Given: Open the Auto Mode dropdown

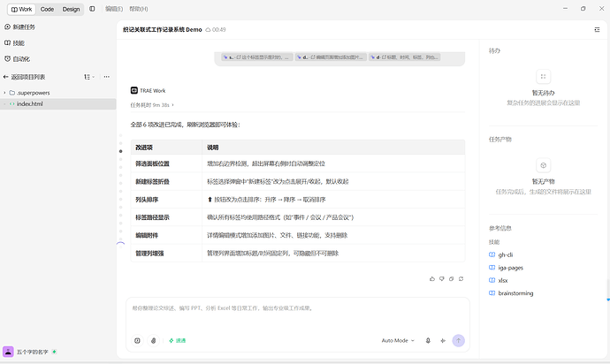Looking at the screenshot, I should click(x=398, y=340).
